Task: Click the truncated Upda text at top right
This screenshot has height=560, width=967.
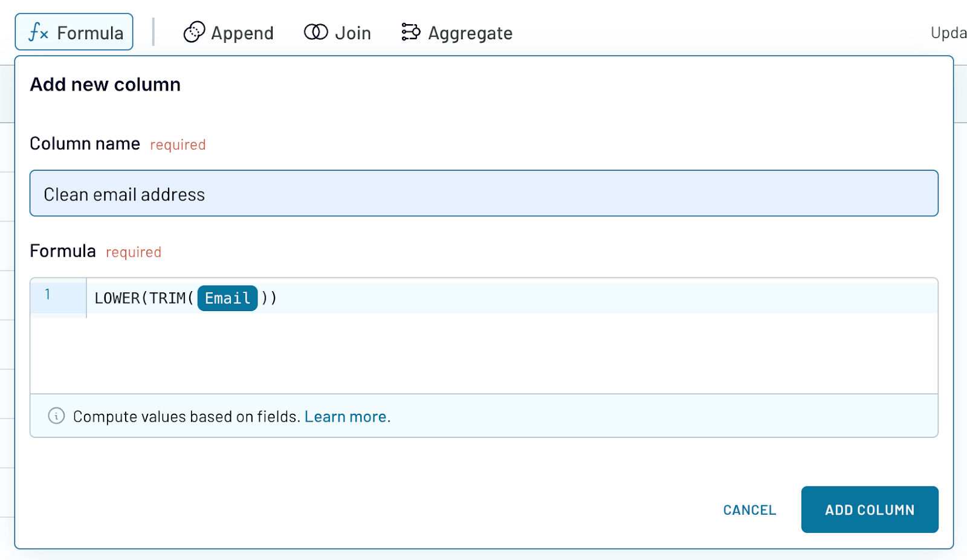Action: click(x=948, y=33)
